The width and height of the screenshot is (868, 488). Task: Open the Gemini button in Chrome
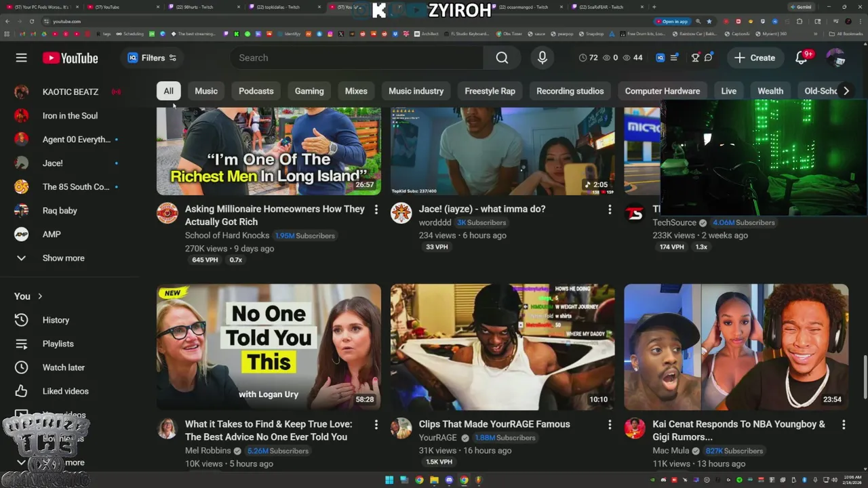pos(800,7)
